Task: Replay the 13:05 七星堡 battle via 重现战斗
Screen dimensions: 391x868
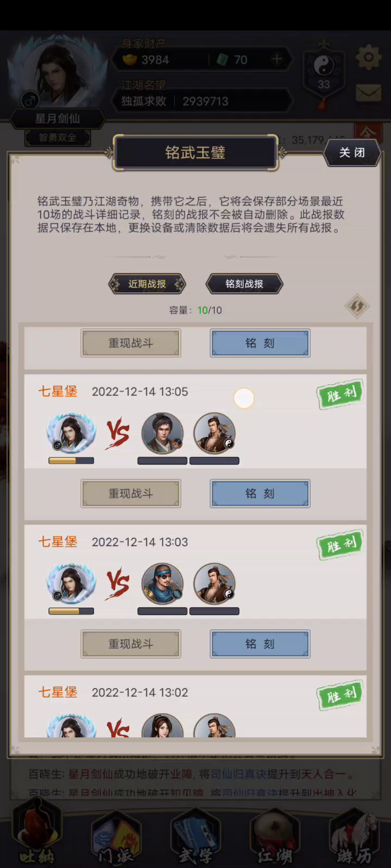Action: point(131,493)
